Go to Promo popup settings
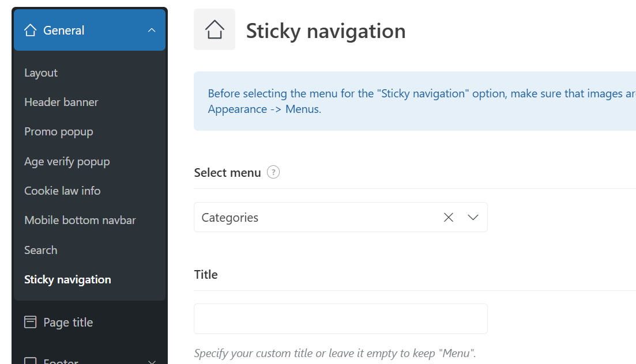 point(59,132)
